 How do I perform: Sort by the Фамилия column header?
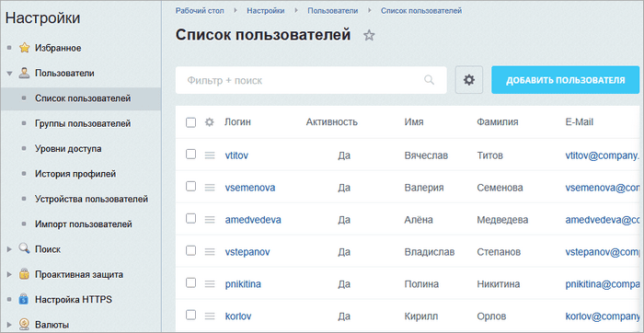(x=498, y=122)
